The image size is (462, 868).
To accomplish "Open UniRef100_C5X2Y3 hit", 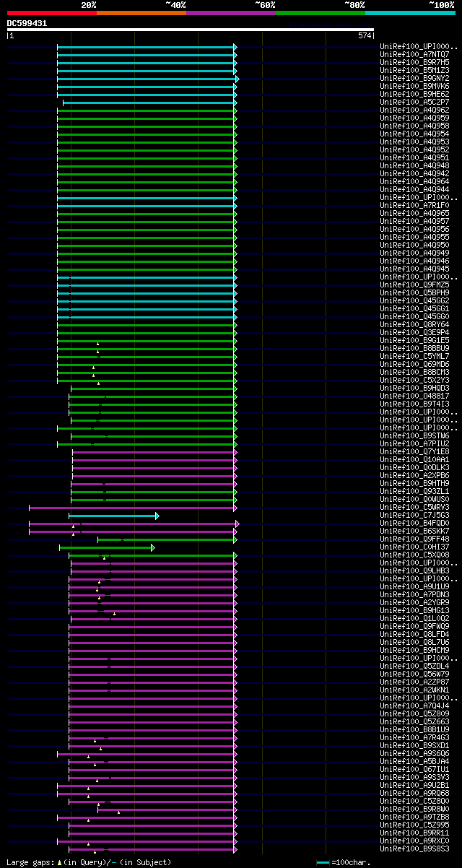I will click(x=414, y=380).
